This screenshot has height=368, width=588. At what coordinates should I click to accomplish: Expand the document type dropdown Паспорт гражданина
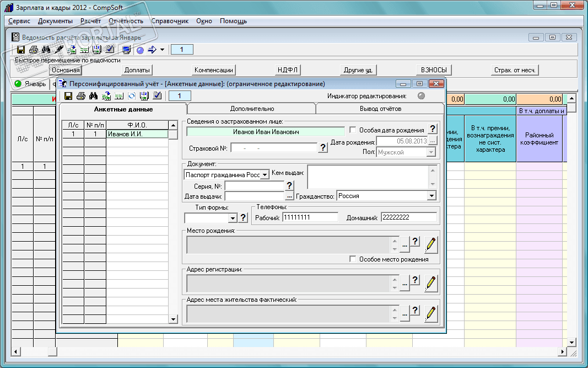[x=265, y=175]
